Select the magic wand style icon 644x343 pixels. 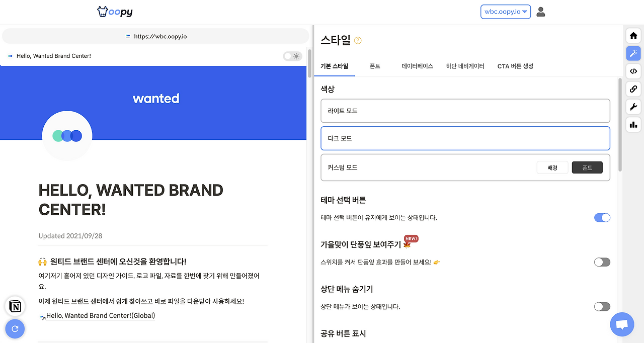(633, 53)
